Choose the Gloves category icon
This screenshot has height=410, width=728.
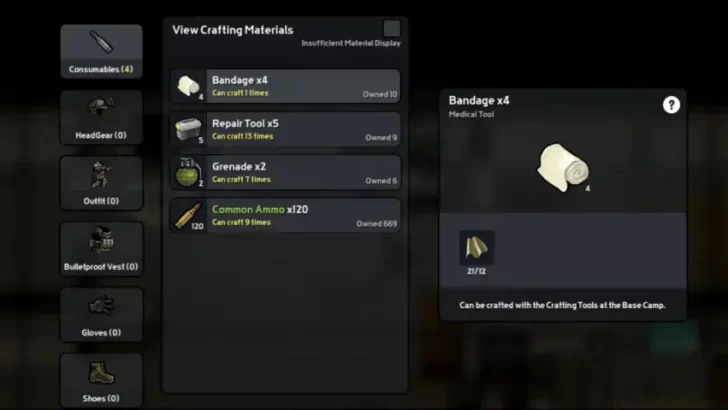coord(101,306)
